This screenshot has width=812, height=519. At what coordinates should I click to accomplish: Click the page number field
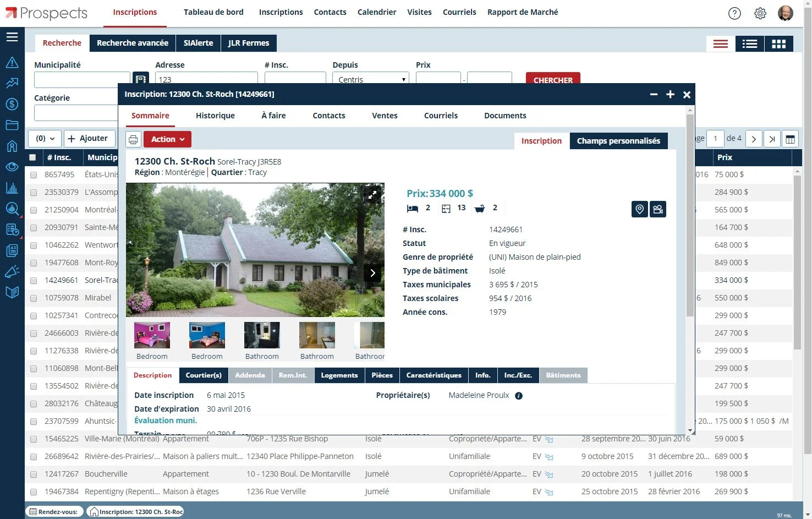[715, 139]
